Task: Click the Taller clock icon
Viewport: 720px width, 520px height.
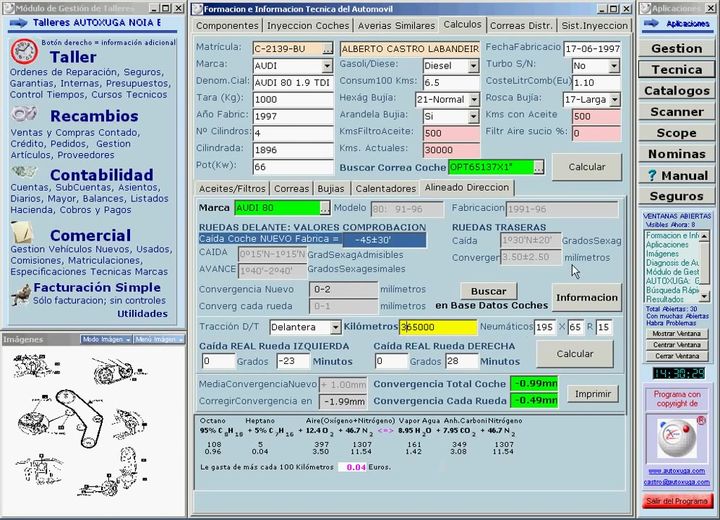Action: (24, 51)
